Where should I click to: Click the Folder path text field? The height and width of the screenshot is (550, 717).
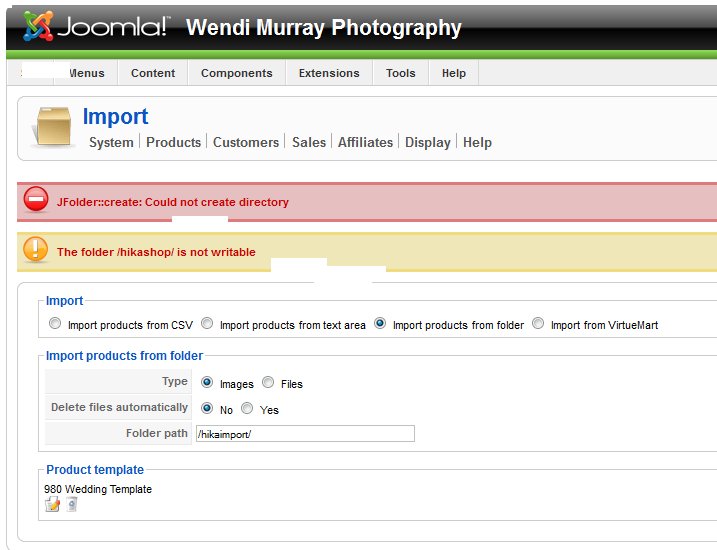pos(305,434)
